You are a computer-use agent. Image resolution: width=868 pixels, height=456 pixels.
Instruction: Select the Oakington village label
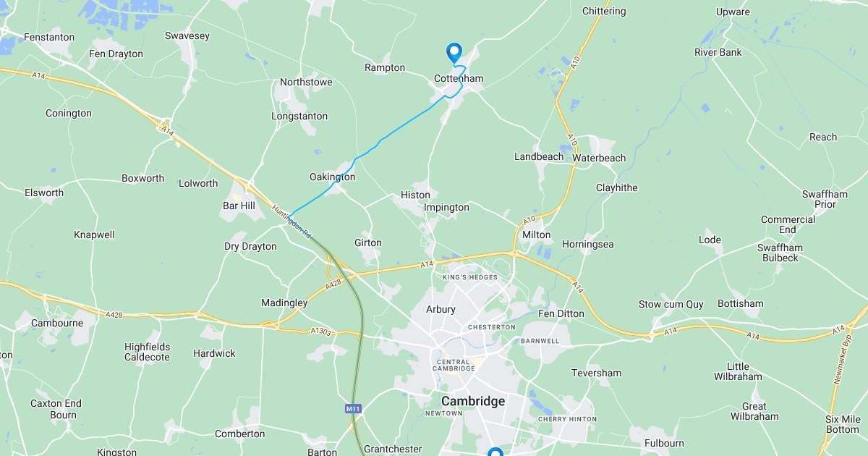(332, 177)
